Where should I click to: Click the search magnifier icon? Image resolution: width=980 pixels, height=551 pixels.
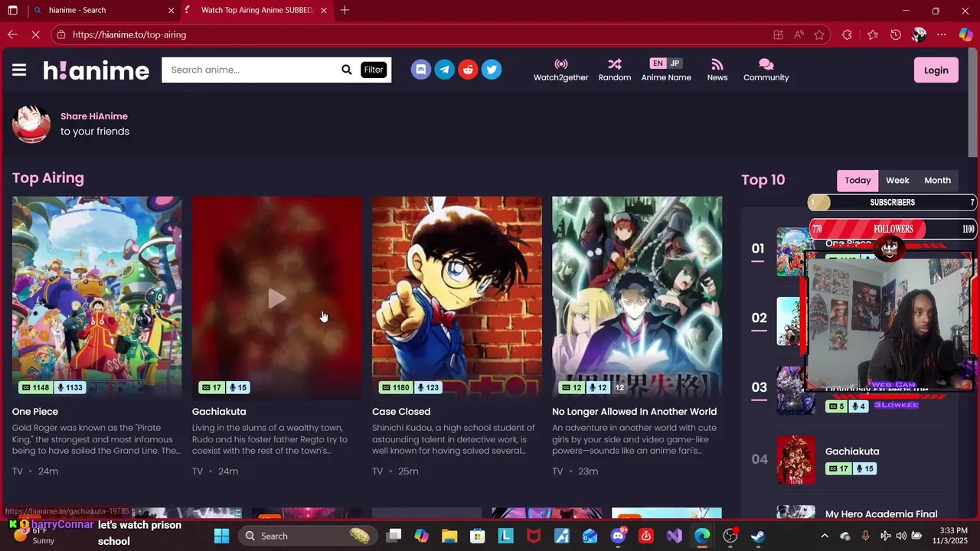pos(346,70)
